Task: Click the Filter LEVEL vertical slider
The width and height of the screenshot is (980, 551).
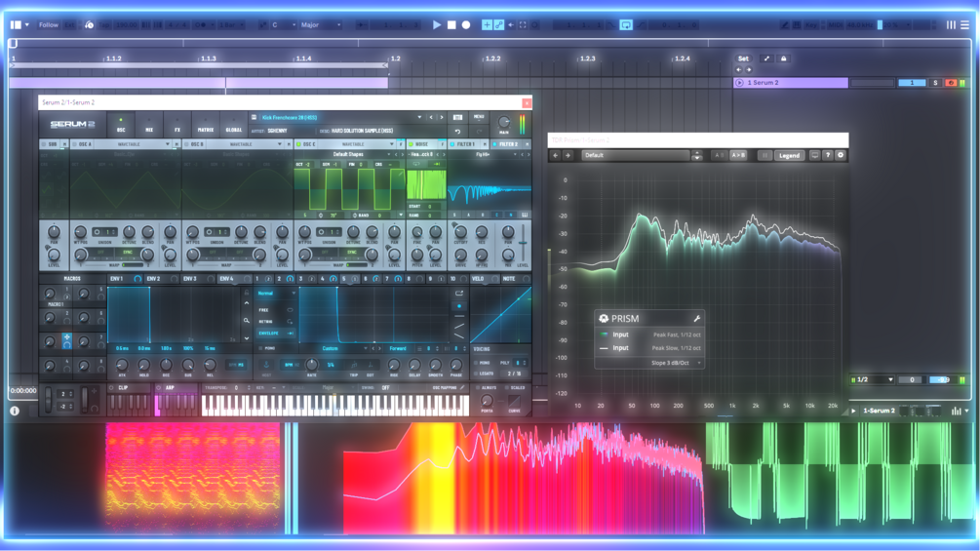Action: (x=523, y=243)
